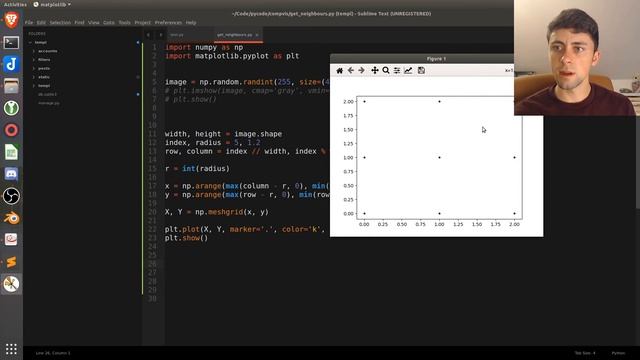Open Sublime Text from the dock
The width and height of the screenshot is (640, 360).
click(11, 262)
